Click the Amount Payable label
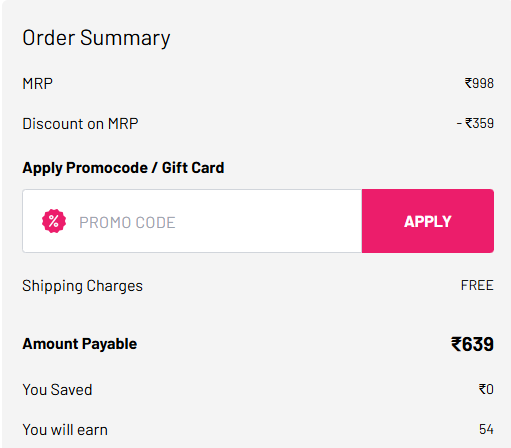 [79, 344]
